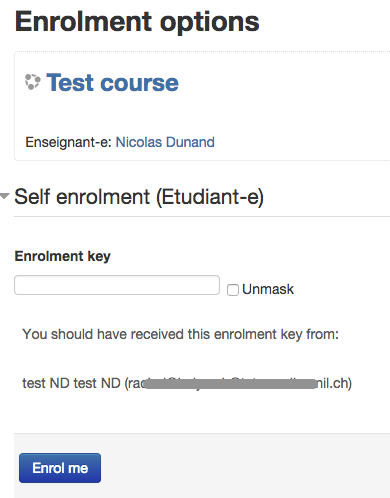390x498 pixels.
Task: Submit with the Enrol me button
Action: pos(60,468)
